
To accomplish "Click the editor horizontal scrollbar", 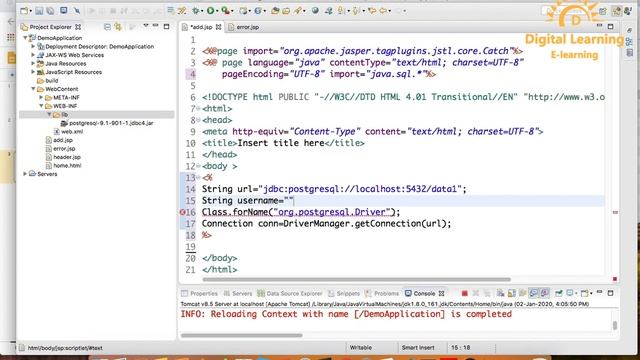I will [356, 280].
